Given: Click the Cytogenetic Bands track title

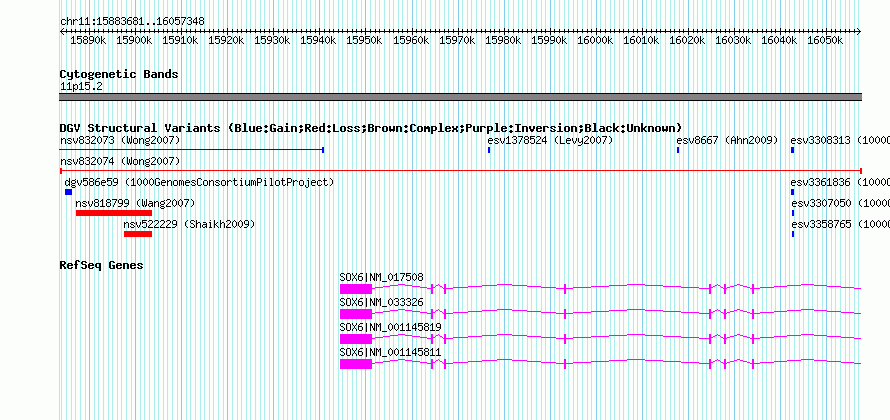Looking at the screenshot, I should 119,74.
